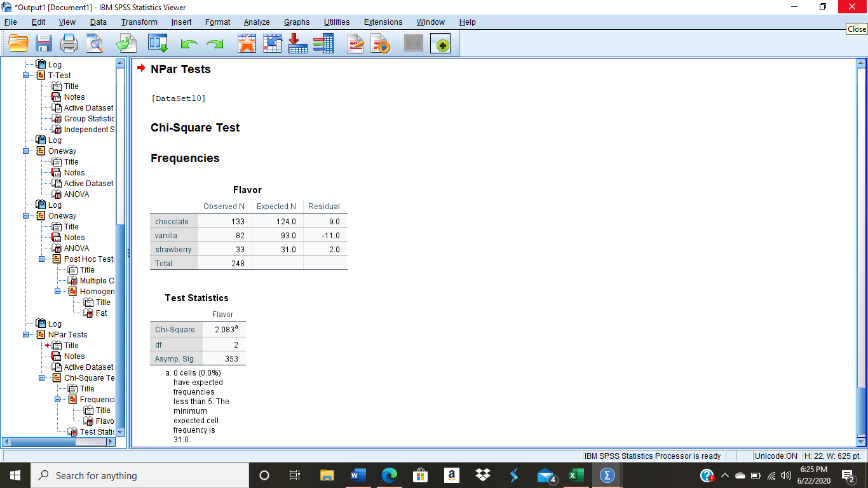Select the Test Statistics item in outline
Viewport: 868px width, 488px height.
click(x=97, y=432)
